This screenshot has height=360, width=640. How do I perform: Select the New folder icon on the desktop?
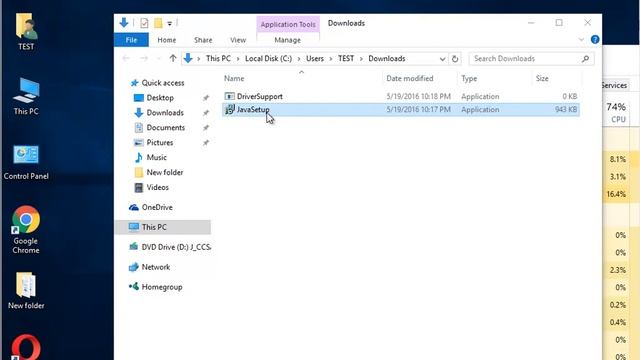pyautogui.click(x=26, y=291)
